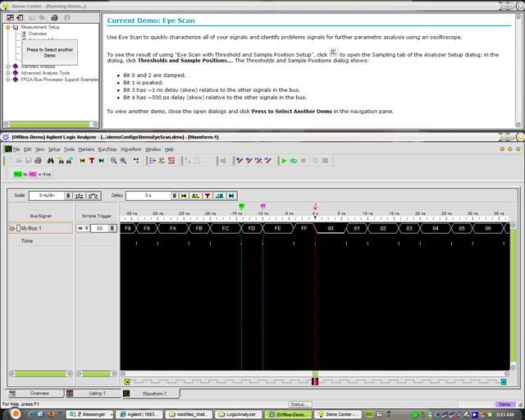Open the Tools menu

point(69,149)
